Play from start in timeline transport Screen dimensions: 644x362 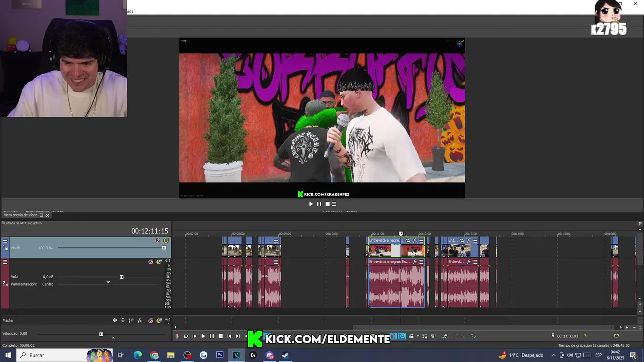click(194, 336)
